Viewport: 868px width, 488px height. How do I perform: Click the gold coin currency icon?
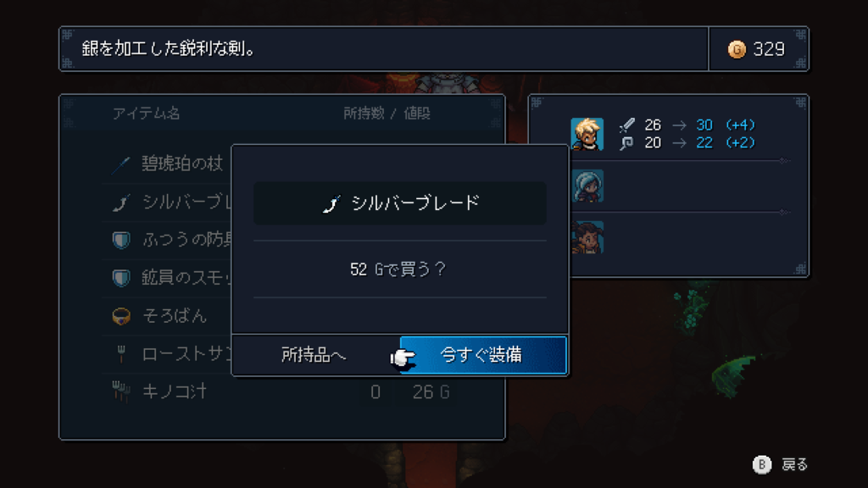[737, 50]
